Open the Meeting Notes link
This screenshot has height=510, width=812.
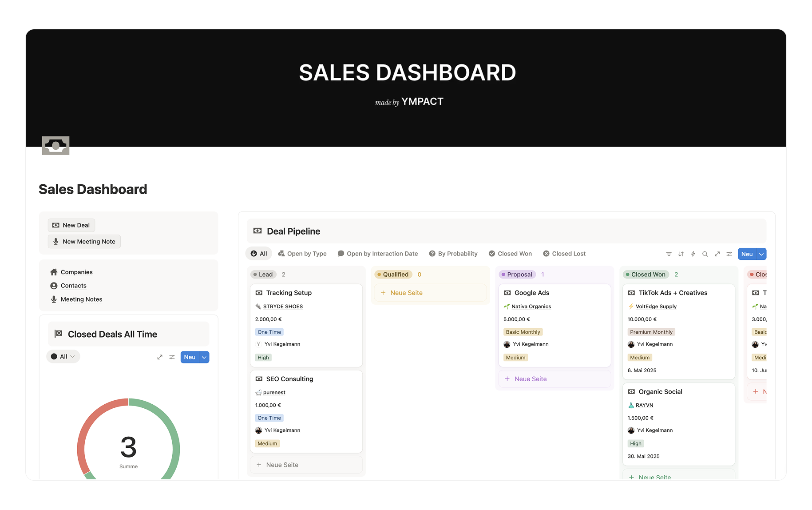(81, 299)
